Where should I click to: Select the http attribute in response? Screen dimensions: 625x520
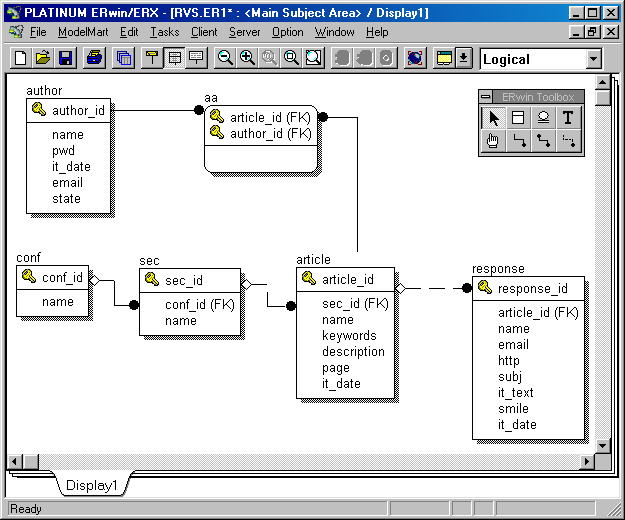tap(509, 361)
